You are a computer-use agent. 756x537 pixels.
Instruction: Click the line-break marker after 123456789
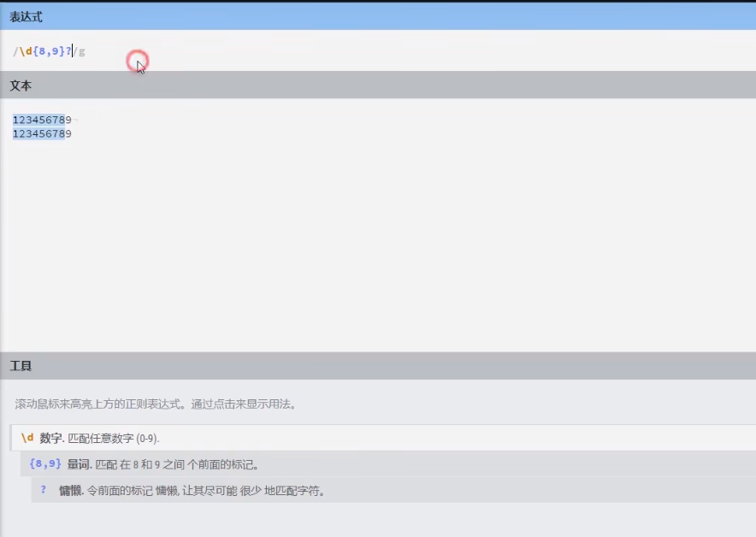coord(75,120)
